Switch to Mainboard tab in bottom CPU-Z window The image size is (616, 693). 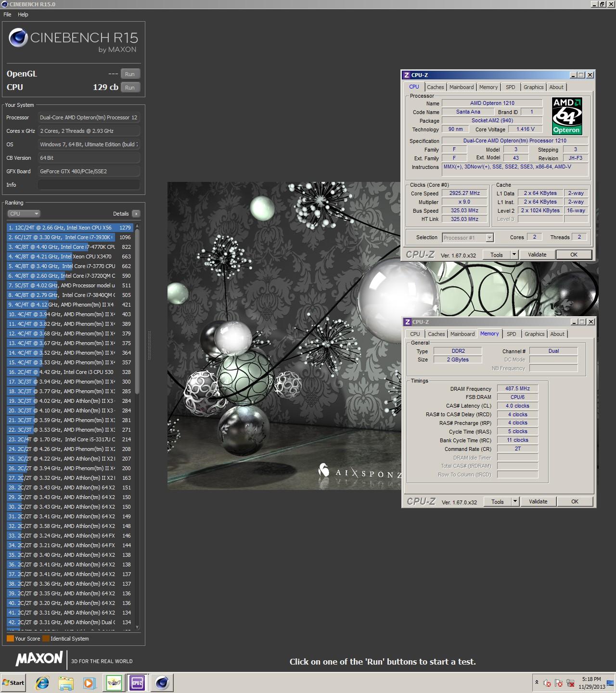462,334
